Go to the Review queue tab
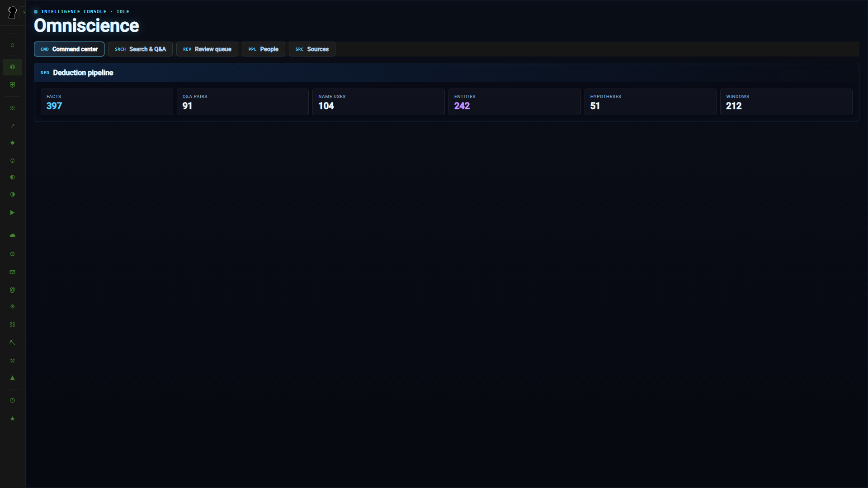 (x=207, y=49)
